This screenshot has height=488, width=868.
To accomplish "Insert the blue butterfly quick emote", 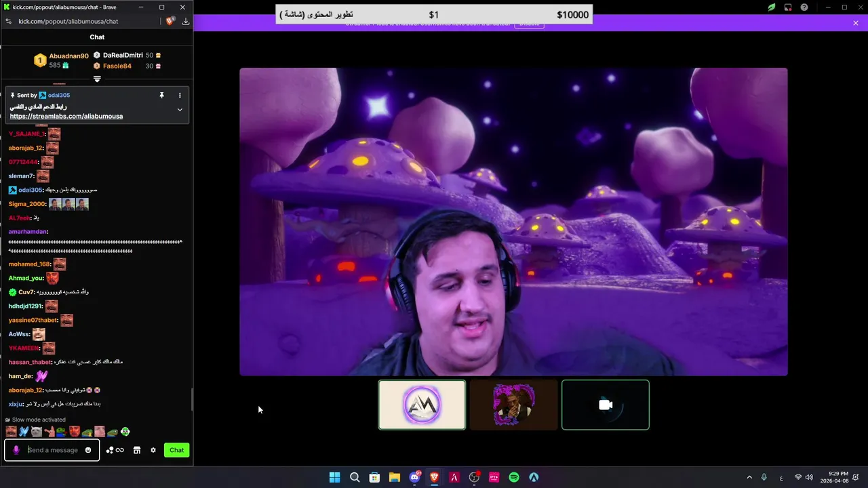I will 24,432.
